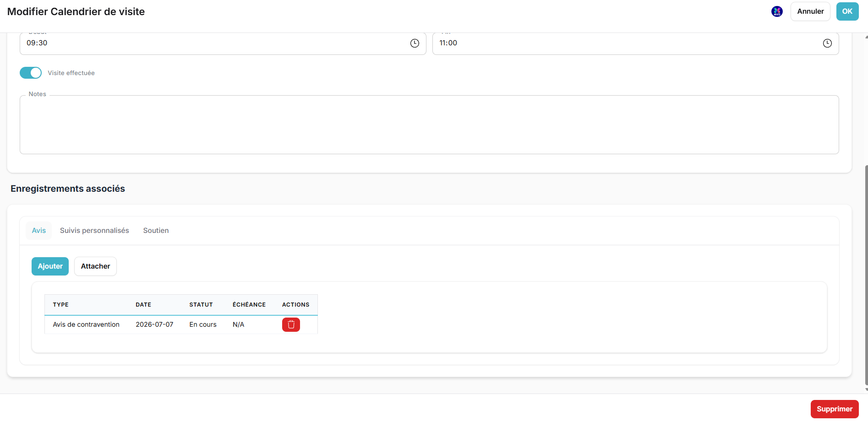
Task: Click the Ajouter button
Action: coord(50,266)
